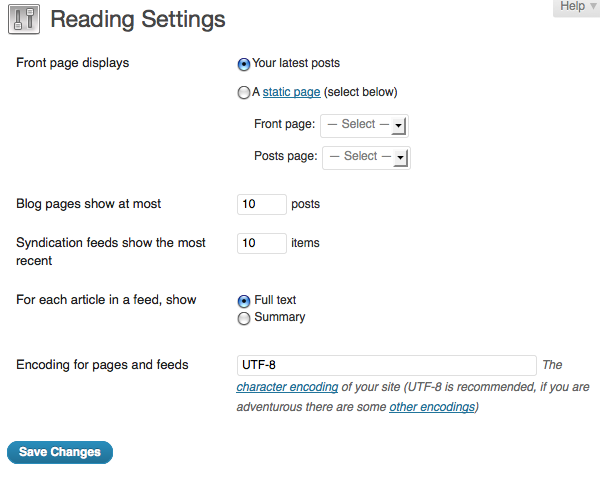Open the "static page" link
The width and height of the screenshot is (600, 490).
click(291, 92)
